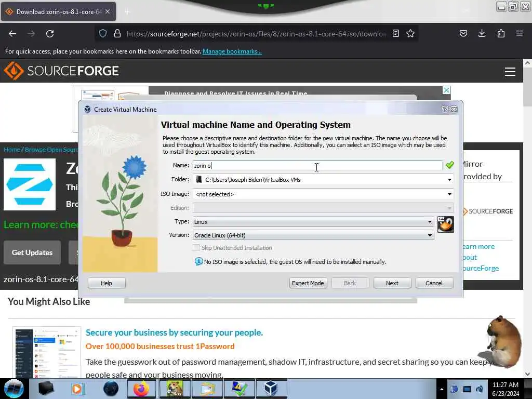Open a new browser tab
The width and height of the screenshot is (532, 399).
tap(127, 12)
